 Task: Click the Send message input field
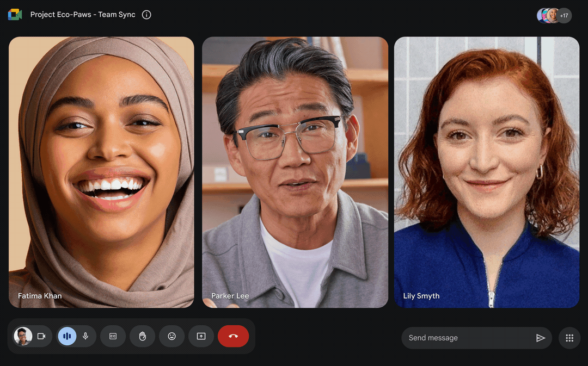coord(468,338)
